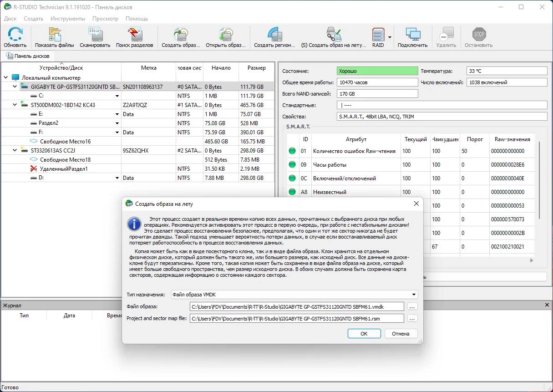Click the red X icon of УдаленныйРаздел1
This screenshot has height=392, width=553.
(x=33, y=168)
